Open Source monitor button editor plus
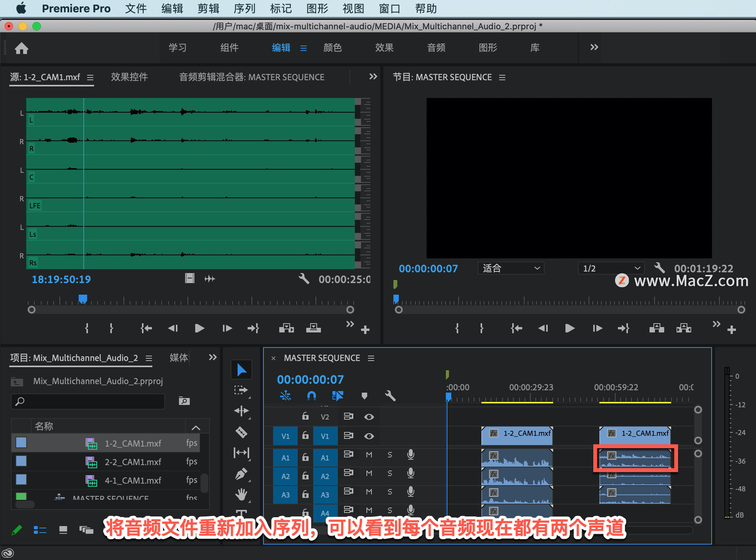This screenshot has width=756, height=560. coord(365,330)
